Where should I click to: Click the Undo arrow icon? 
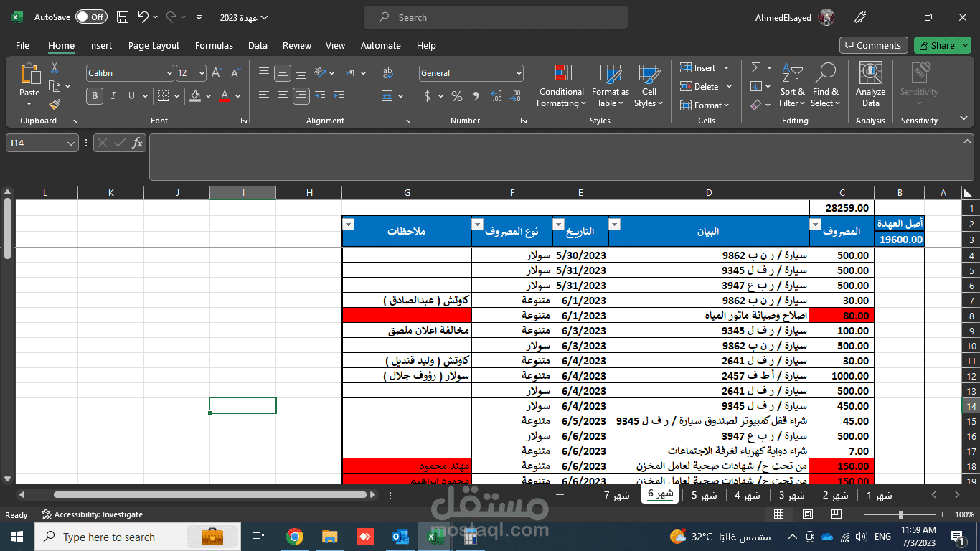pyautogui.click(x=143, y=17)
